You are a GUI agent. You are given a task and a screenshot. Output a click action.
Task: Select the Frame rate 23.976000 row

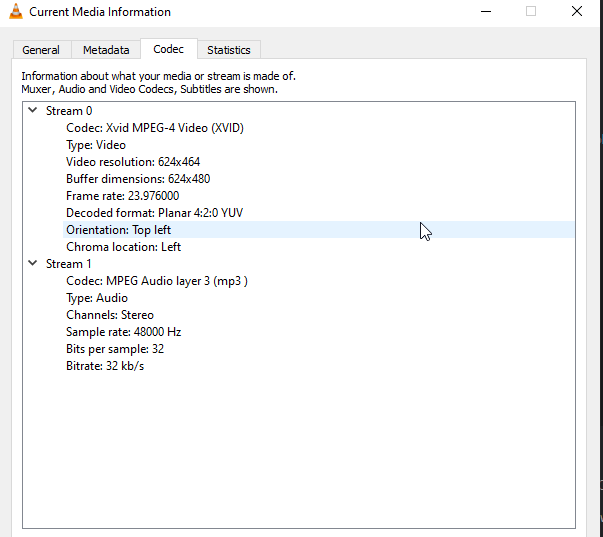point(122,196)
